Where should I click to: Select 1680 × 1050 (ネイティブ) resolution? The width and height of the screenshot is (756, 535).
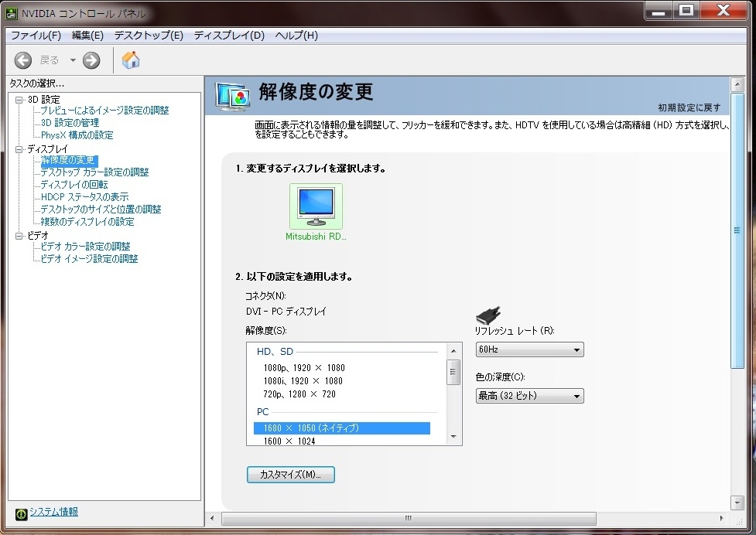(342, 428)
